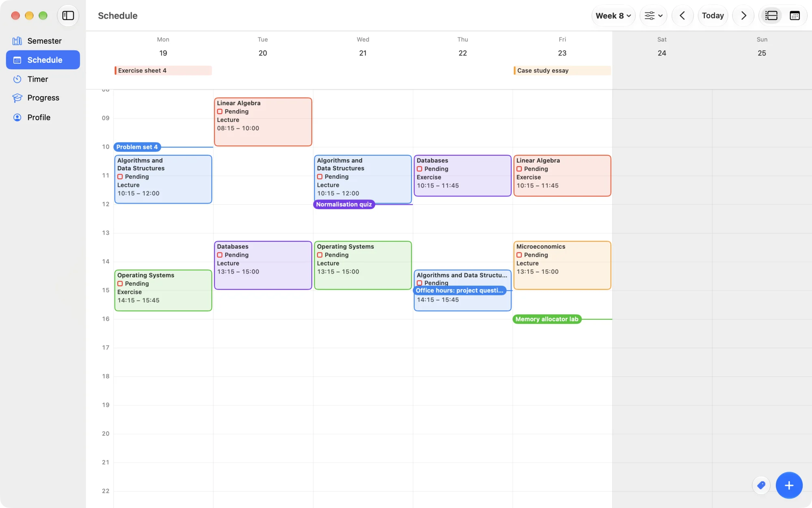Click the tag icon button
Screen dimensions: 812x508
point(761,485)
